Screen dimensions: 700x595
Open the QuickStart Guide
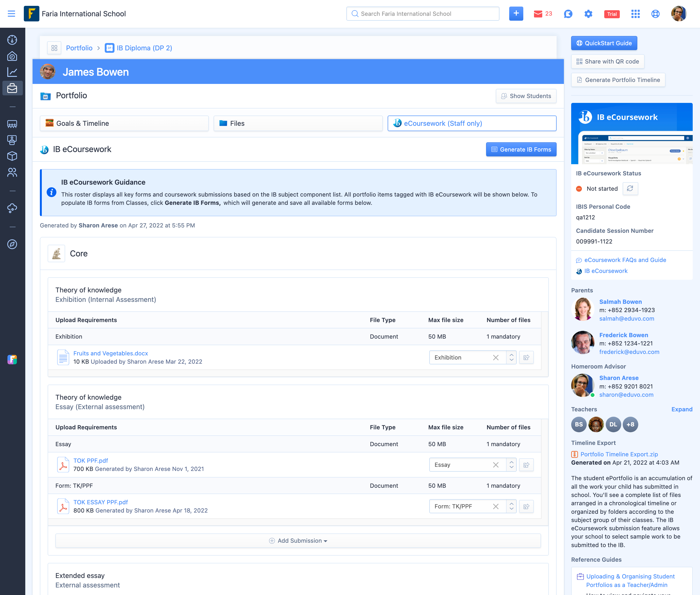pyautogui.click(x=604, y=43)
